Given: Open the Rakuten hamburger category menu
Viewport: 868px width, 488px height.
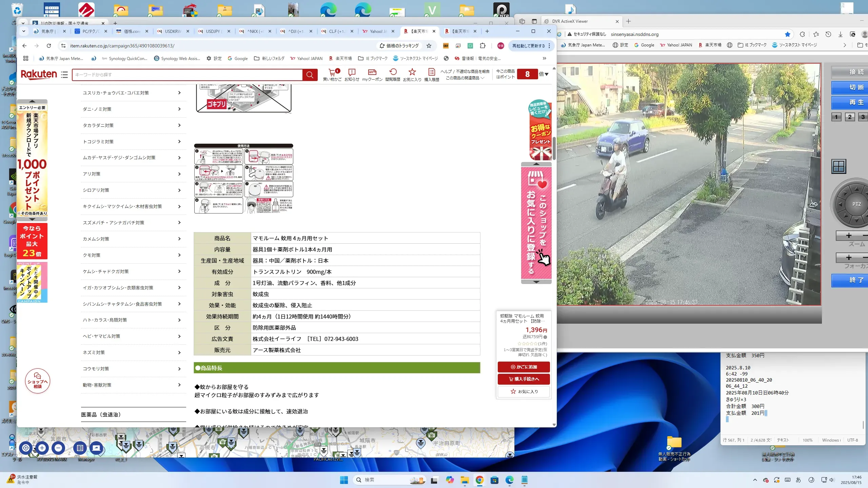Looking at the screenshot, I should (64, 75).
